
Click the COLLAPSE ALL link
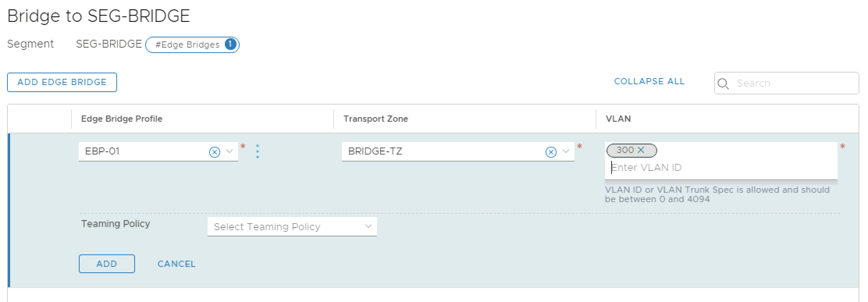coord(649,82)
